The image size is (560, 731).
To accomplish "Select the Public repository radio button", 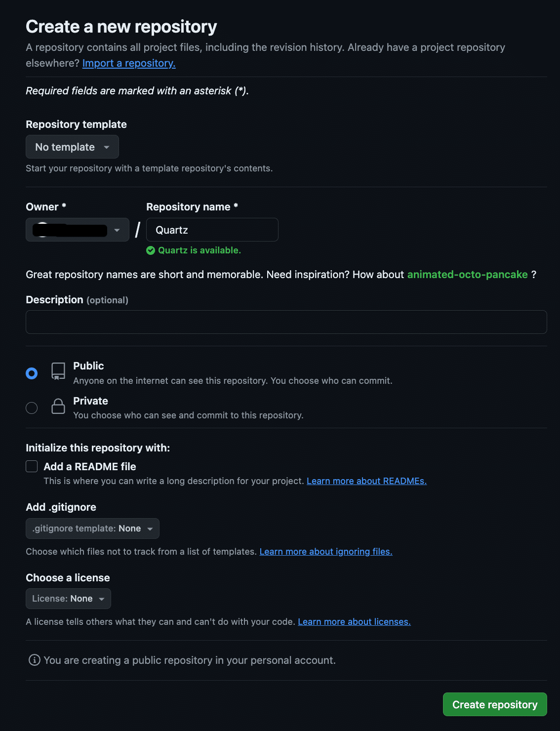I will coord(32,373).
